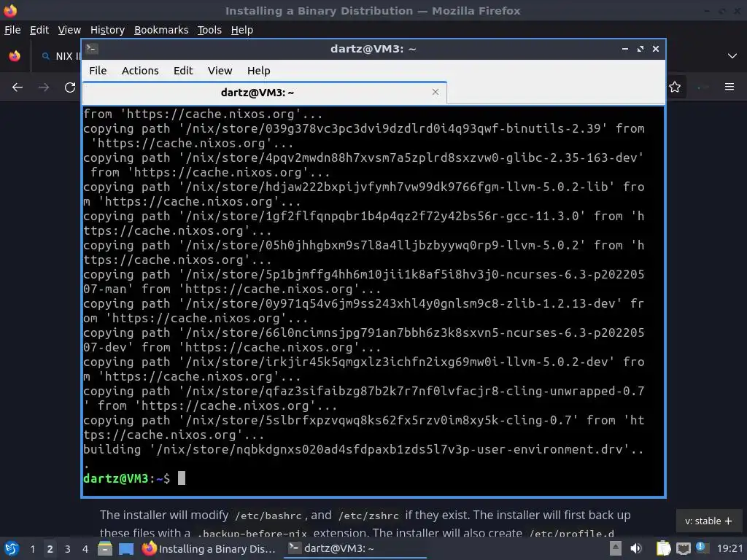
Task: Click the binutils-2.39 copying path line
Action: click(363, 136)
